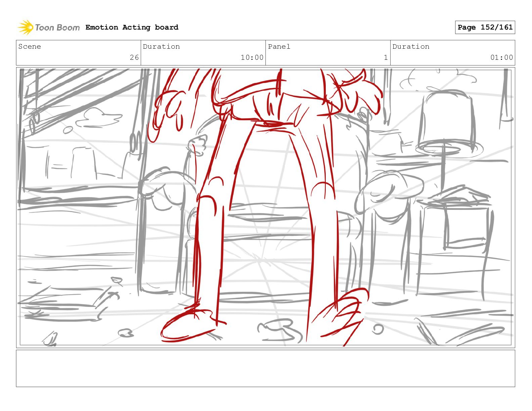This screenshot has height=411, width=532.
Task: Click the Toon Boom logo
Action: click(49, 27)
